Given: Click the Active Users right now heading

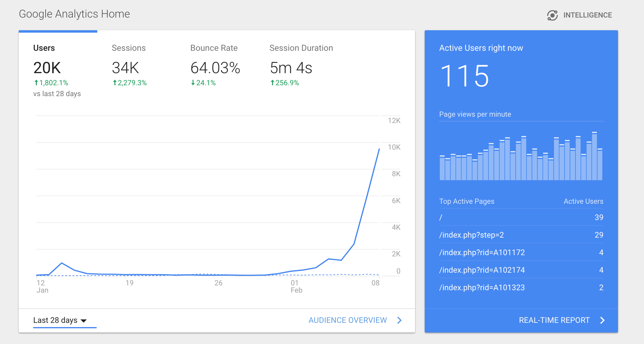Looking at the screenshot, I should coord(481,48).
